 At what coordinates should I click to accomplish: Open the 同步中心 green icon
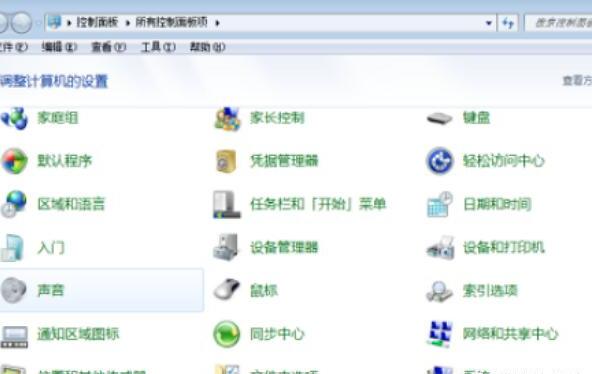[227, 334]
